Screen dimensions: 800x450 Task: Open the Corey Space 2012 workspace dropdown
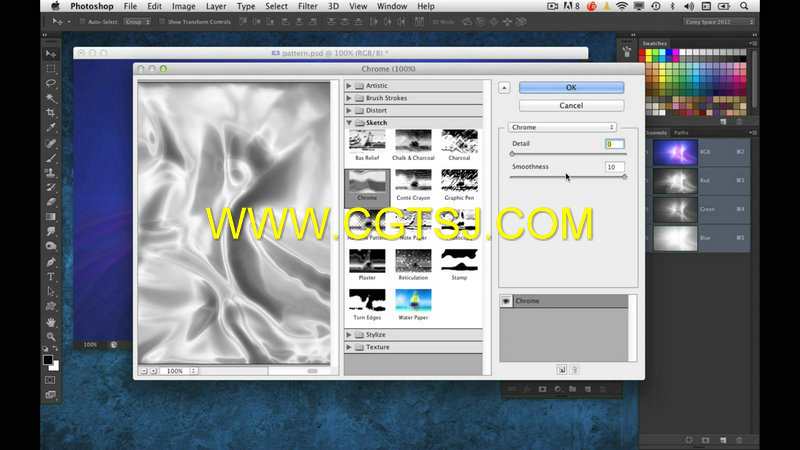click(718, 22)
